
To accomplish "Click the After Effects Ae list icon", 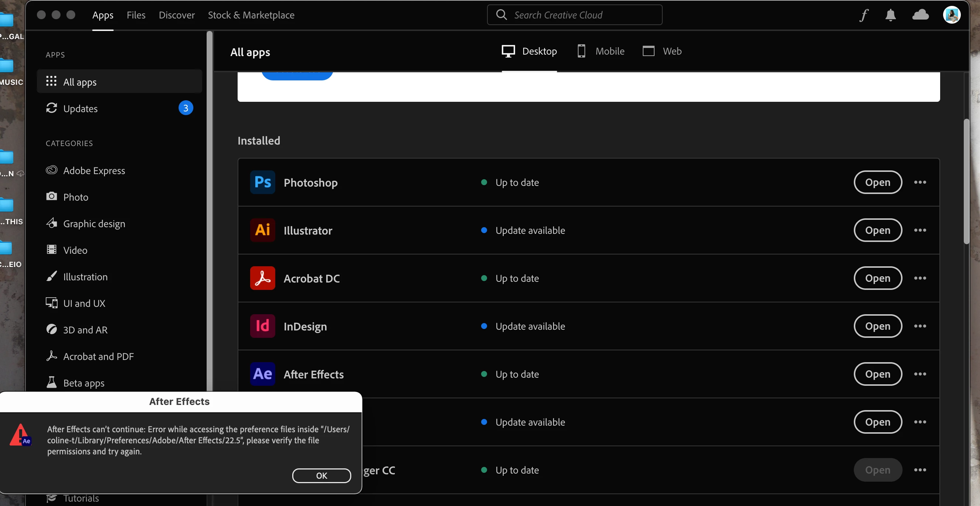I will [x=262, y=374].
